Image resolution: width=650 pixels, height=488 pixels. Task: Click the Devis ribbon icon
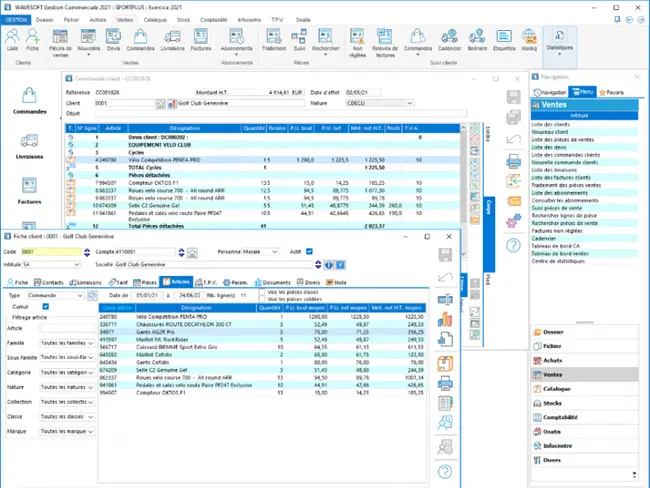click(x=113, y=40)
